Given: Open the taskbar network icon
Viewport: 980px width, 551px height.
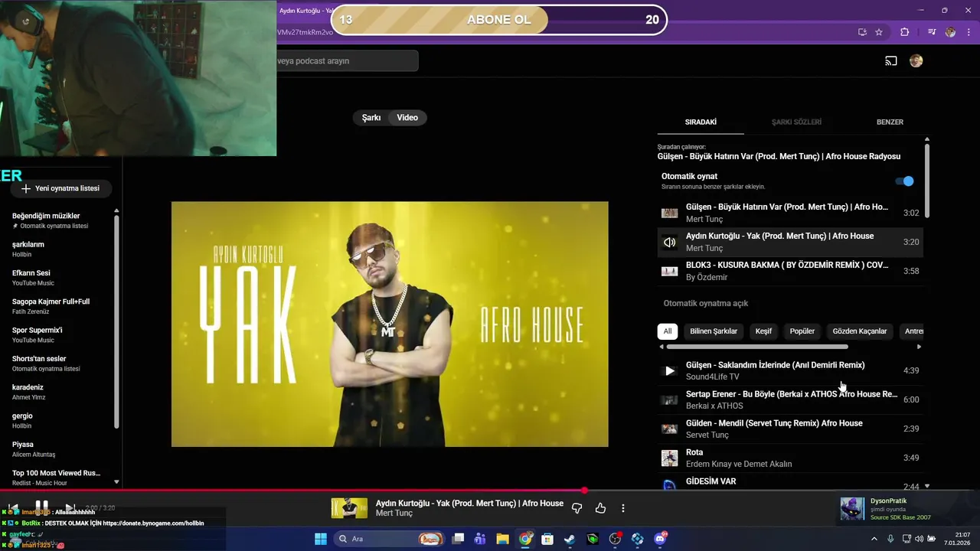Looking at the screenshot, I should coord(905,539).
